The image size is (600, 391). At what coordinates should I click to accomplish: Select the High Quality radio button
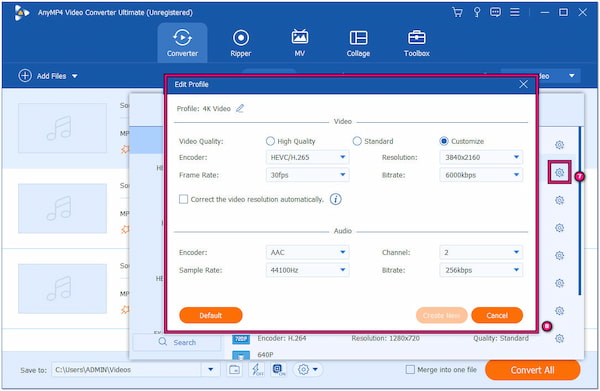[x=270, y=141]
